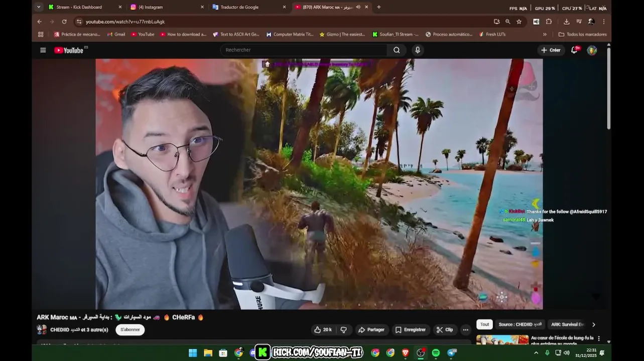
Task: Open File Explorer from the taskbar
Action: 208,353
